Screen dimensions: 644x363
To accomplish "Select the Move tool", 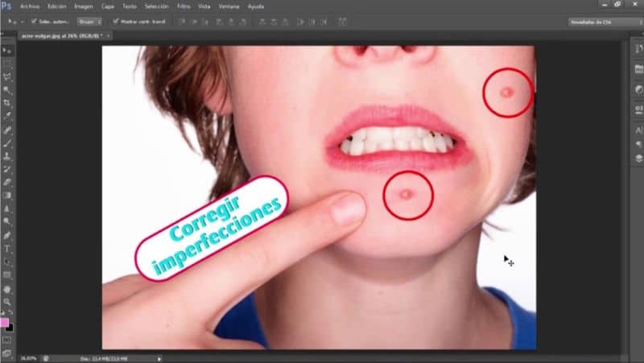I will pos(7,51).
